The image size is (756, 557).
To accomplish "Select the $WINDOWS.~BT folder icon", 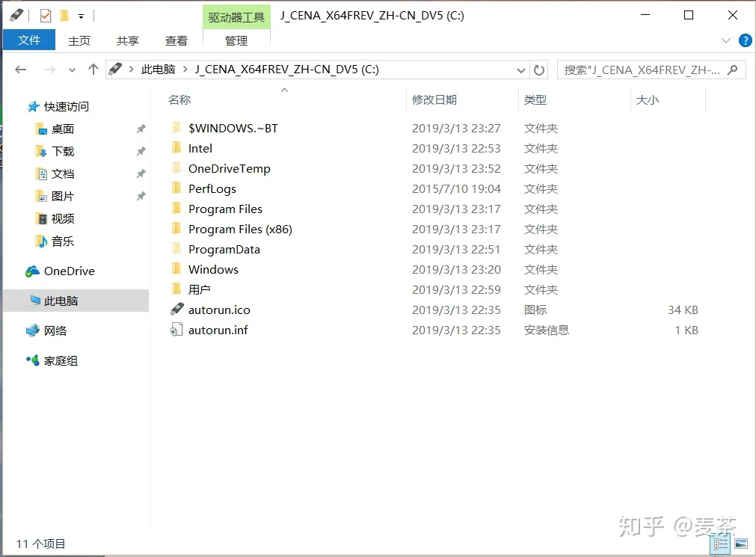I will [x=176, y=128].
